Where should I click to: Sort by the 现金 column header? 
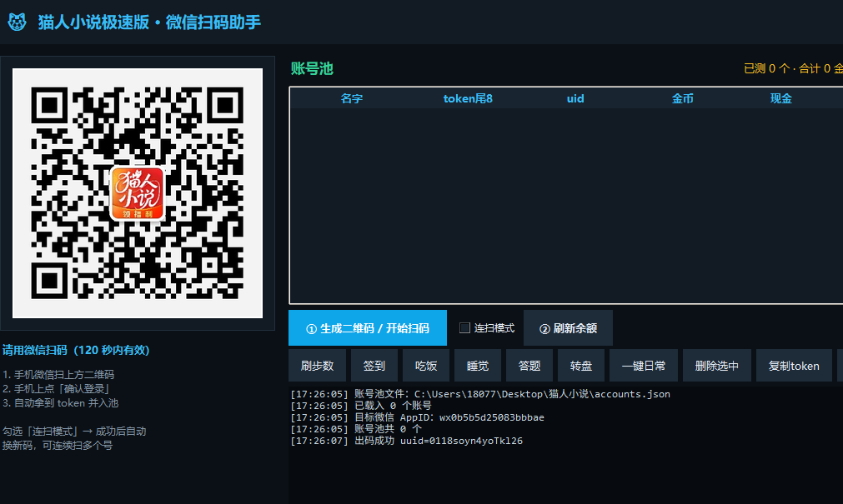[780, 98]
